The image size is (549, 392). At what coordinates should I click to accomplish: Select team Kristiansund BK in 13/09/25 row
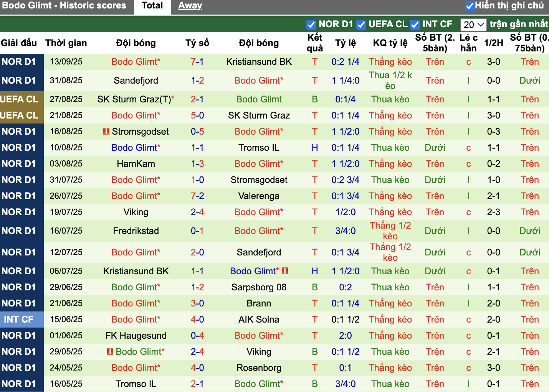(x=259, y=62)
